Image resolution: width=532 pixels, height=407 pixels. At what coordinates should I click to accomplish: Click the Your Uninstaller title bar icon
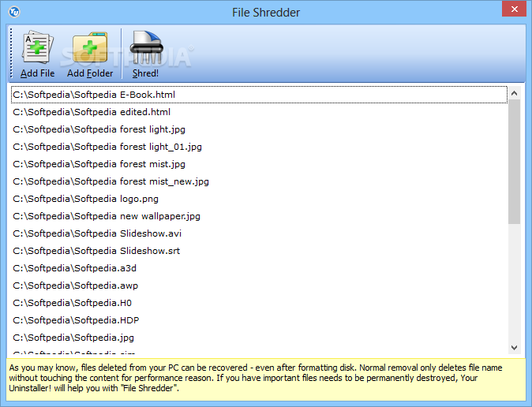point(14,12)
